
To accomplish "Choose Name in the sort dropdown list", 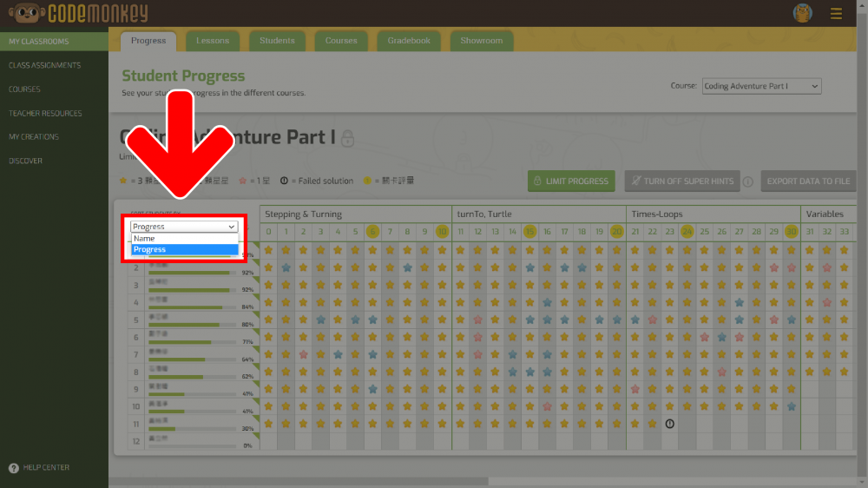I will coord(185,238).
